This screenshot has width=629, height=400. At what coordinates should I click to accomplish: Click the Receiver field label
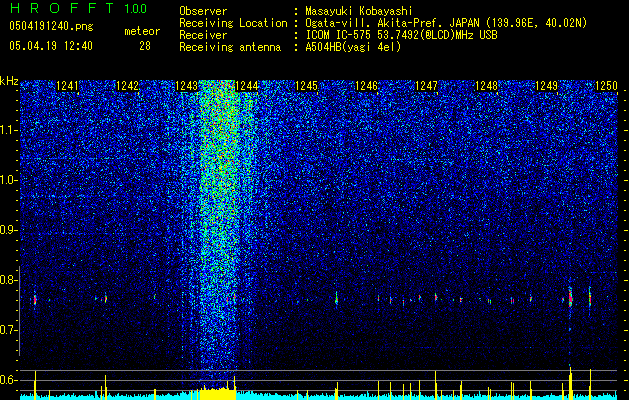[203, 35]
